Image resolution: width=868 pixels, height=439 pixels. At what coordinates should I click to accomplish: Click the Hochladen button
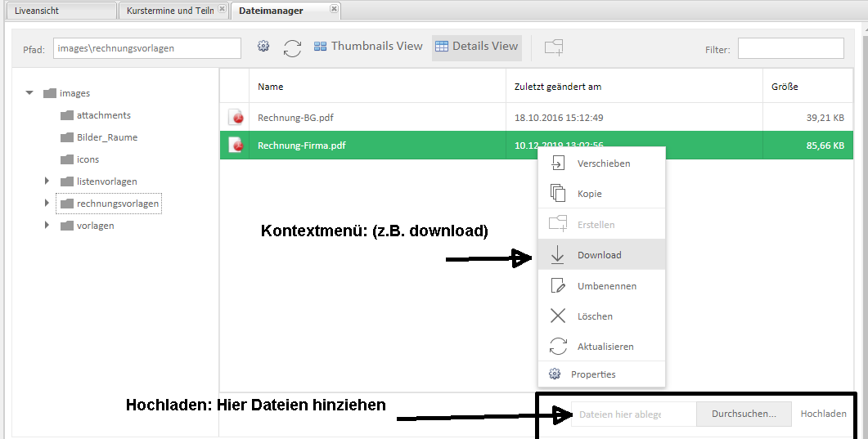click(823, 414)
